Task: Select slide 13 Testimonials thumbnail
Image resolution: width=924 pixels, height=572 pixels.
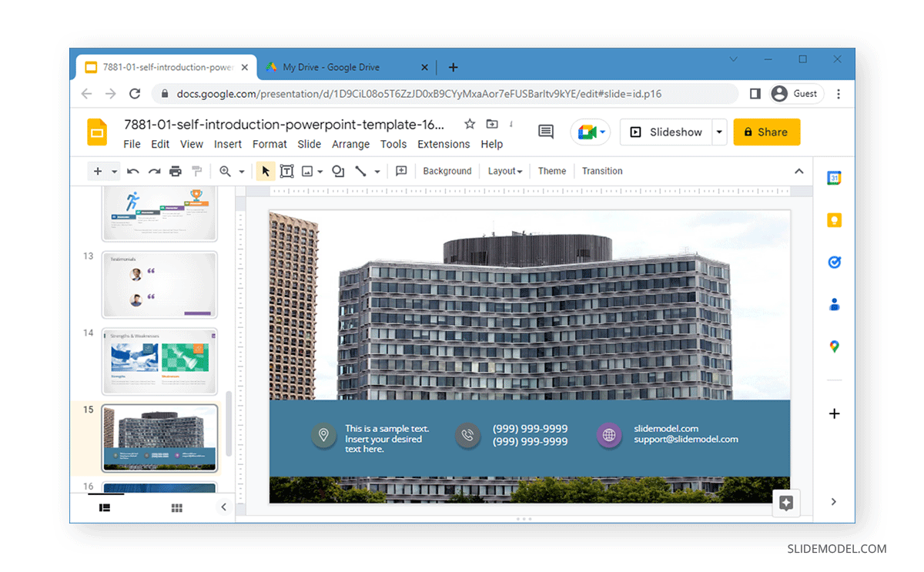Action: point(159,284)
